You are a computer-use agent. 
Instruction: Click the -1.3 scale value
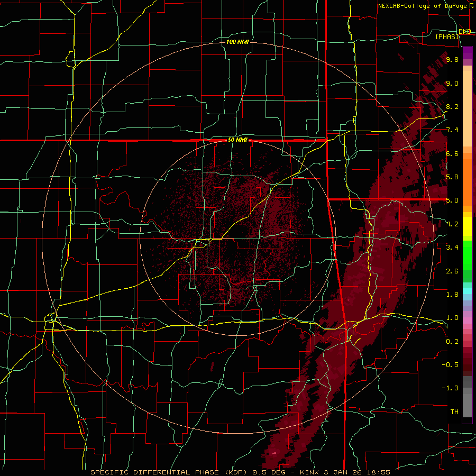450,389
